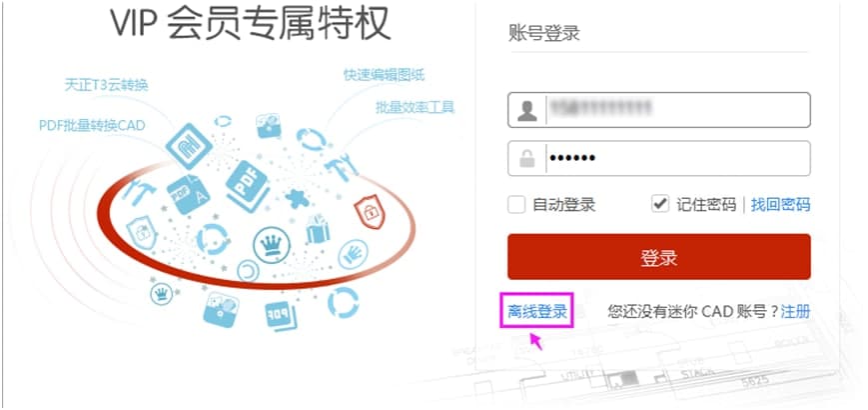Click the padlock icon in password field

[527, 158]
